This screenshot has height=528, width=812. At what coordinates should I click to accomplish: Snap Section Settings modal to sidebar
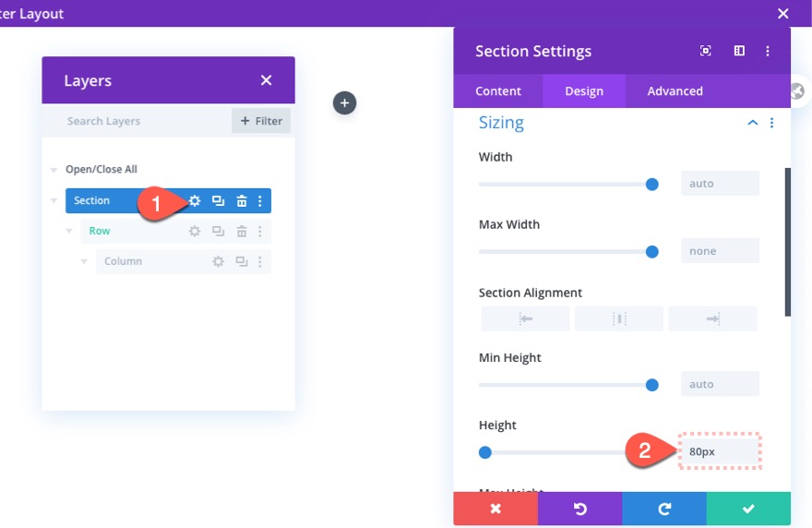pos(739,51)
